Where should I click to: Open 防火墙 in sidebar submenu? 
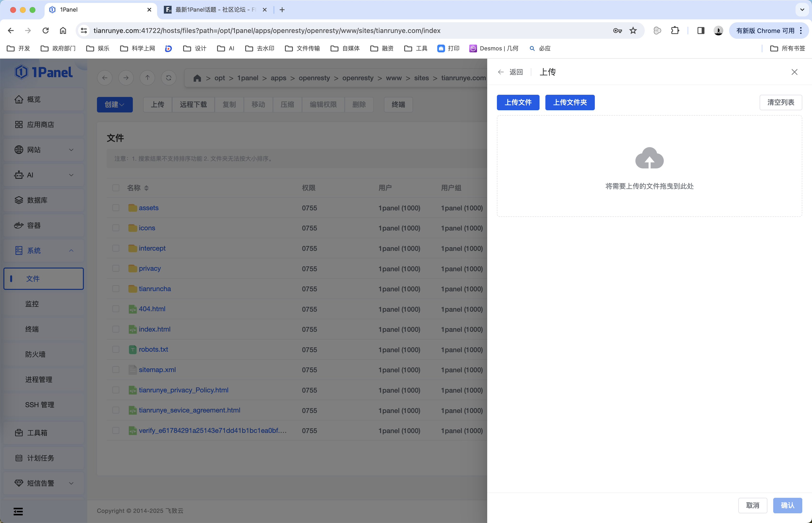tap(44, 354)
